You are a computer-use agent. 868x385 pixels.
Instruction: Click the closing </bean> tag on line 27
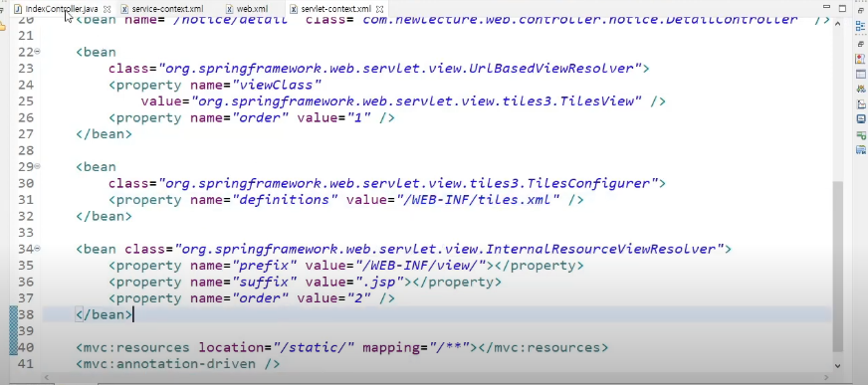click(105, 134)
